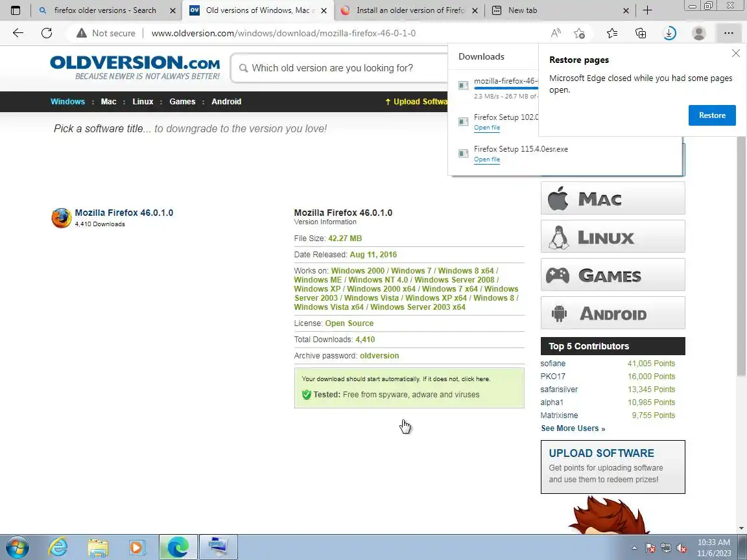Click the Restore button
Image resolution: width=747 pixels, height=560 pixels.
coord(712,115)
